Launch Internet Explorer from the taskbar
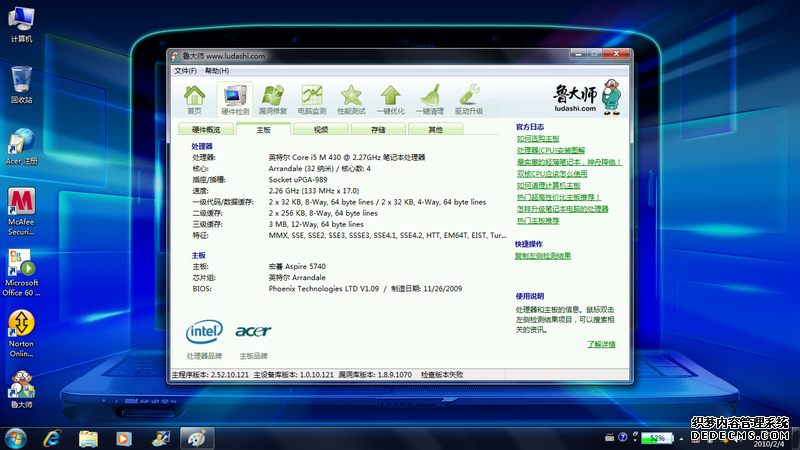 click(x=53, y=438)
